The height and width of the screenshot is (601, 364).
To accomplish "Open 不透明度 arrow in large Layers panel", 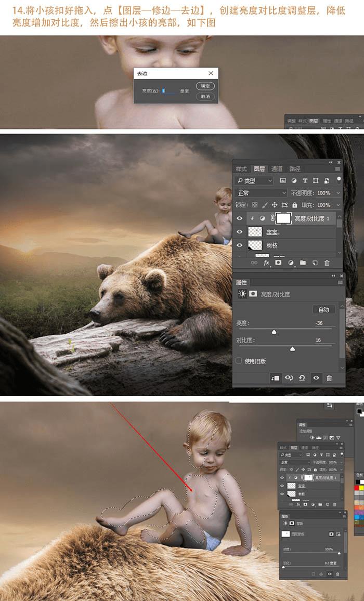I will (x=338, y=193).
